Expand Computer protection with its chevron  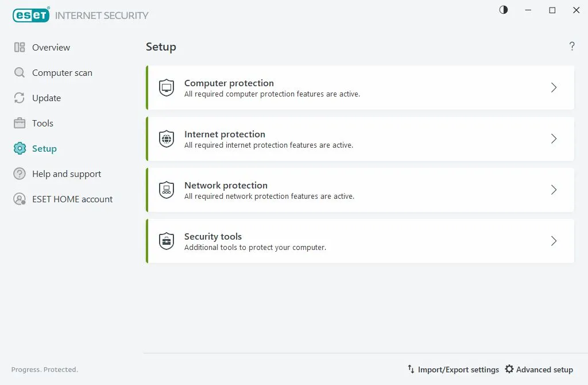(x=554, y=88)
